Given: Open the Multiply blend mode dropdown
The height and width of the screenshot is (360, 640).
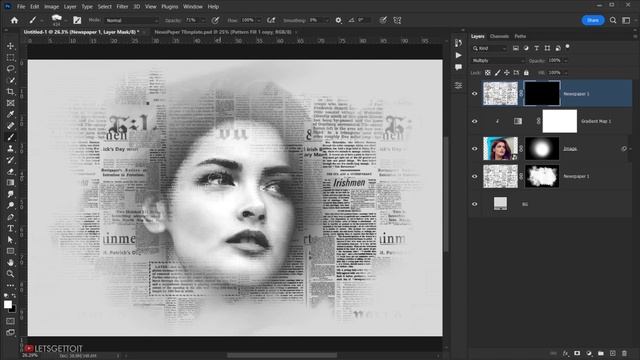Looking at the screenshot, I should (498, 60).
